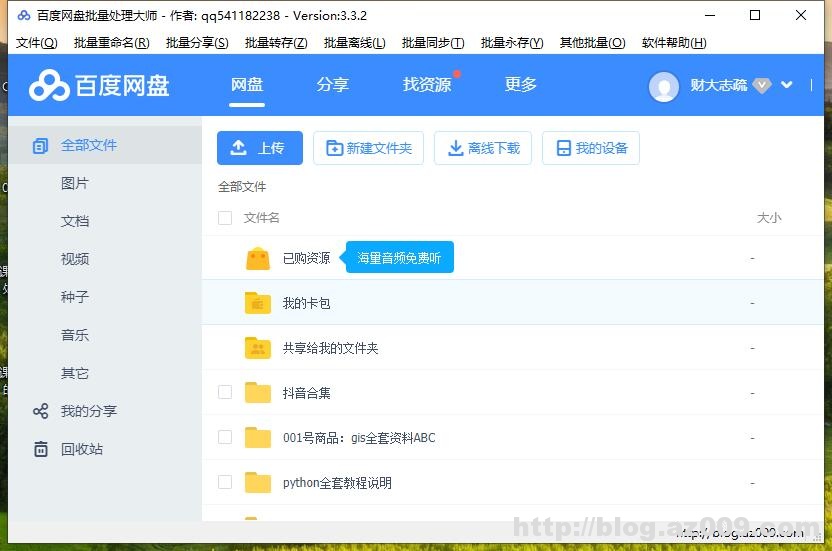
Task: Check the box for 抖音合集 folder
Action: pyautogui.click(x=225, y=392)
